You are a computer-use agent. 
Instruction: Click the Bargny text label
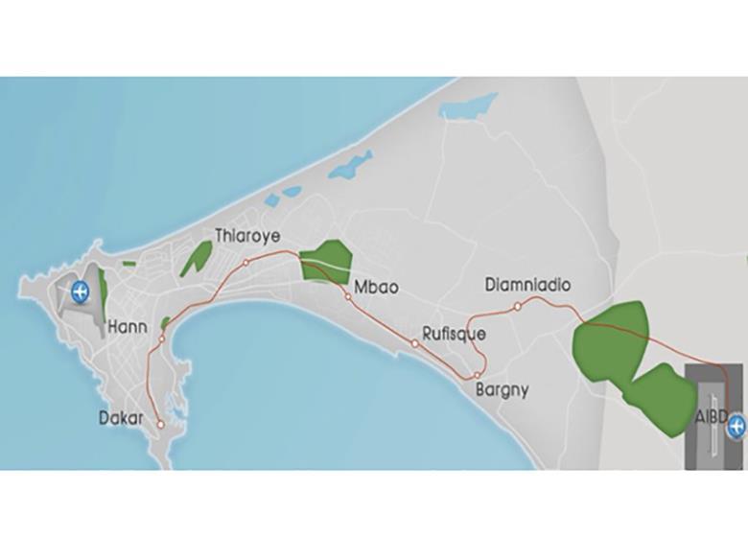click(x=503, y=390)
